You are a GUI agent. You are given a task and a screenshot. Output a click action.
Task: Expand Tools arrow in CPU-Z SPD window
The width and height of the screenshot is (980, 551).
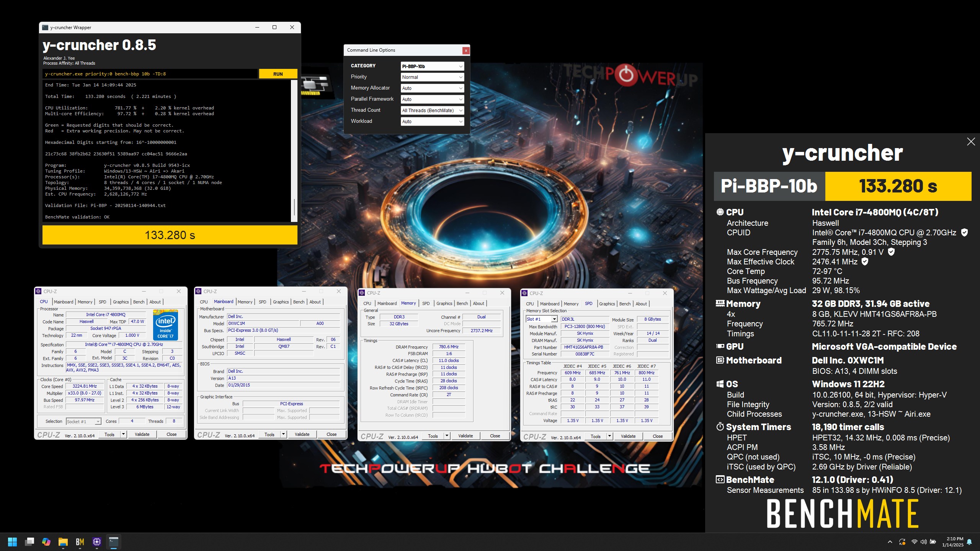[x=609, y=436]
